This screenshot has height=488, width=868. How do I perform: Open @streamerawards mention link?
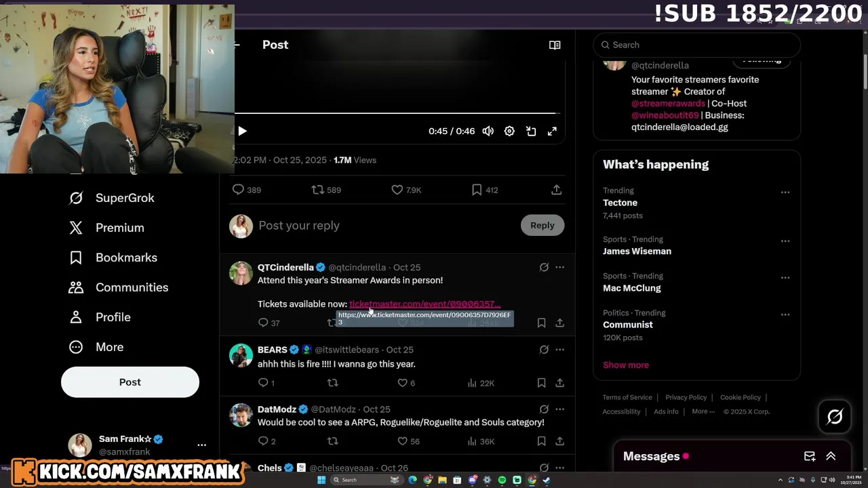coord(668,103)
